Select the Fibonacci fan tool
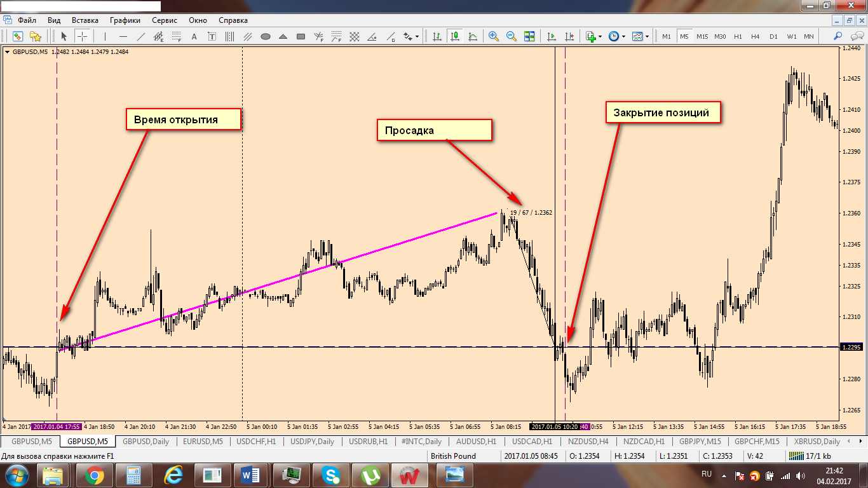Viewport: 868px width, 488px height. tap(319, 36)
